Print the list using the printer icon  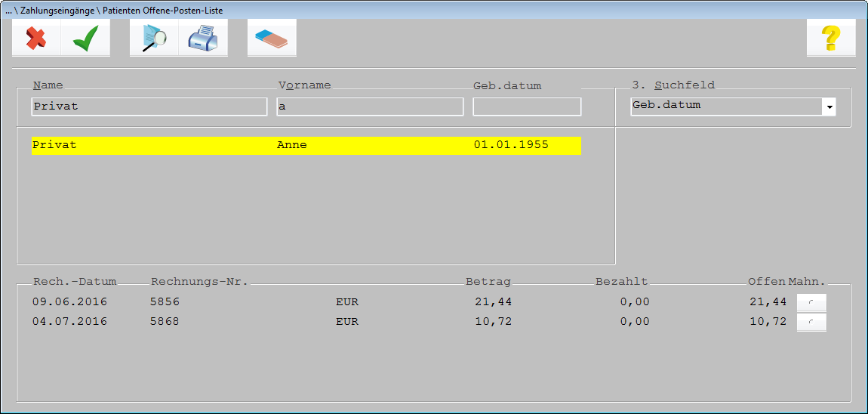(x=203, y=39)
